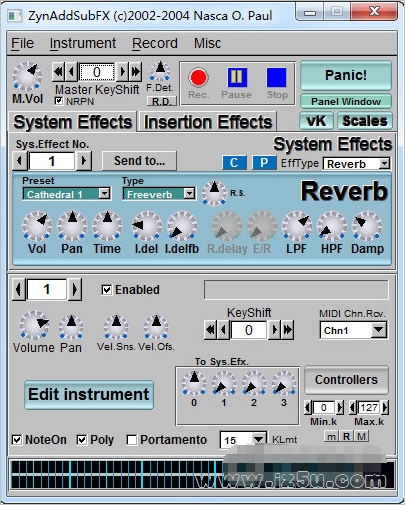Open the Scales settings button
405x505 pixels.
(x=365, y=121)
